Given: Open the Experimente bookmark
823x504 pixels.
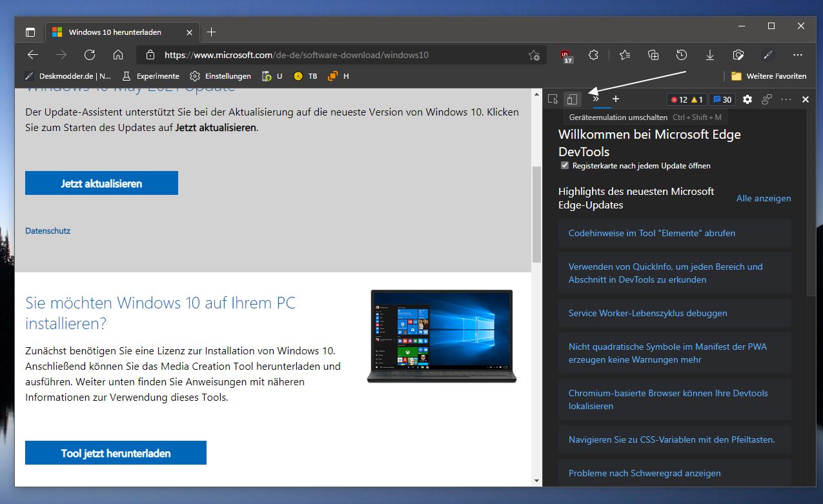Looking at the screenshot, I should 150,76.
